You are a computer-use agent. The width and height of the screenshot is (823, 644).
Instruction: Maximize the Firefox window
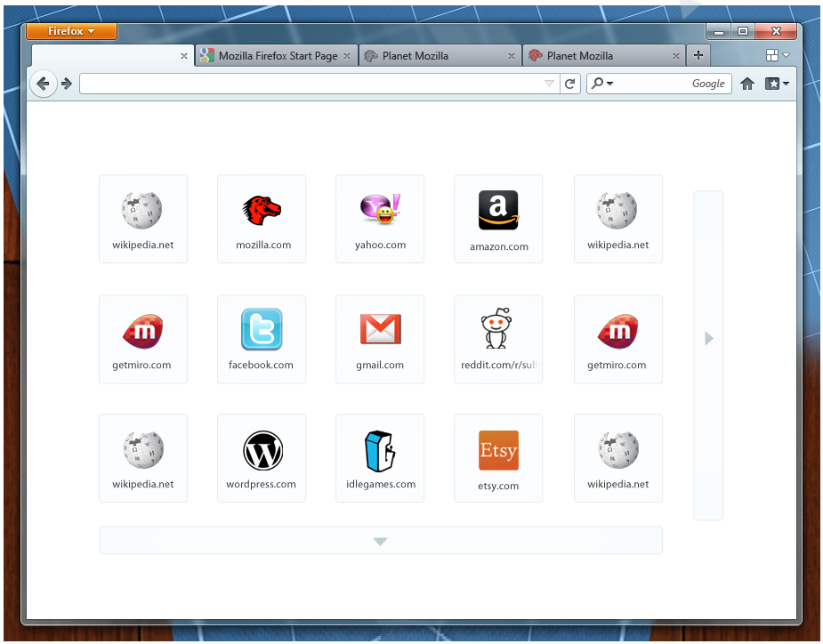click(743, 32)
